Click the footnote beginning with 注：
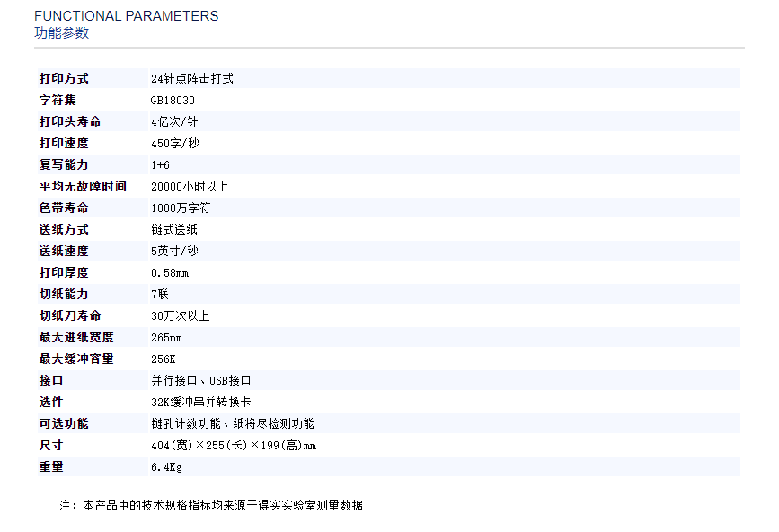Screen dimensions: 779x532 (x=211, y=506)
